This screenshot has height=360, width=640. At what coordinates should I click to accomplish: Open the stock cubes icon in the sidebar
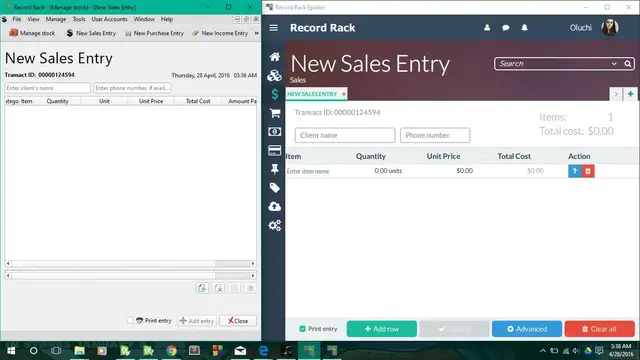pos(275,76)
